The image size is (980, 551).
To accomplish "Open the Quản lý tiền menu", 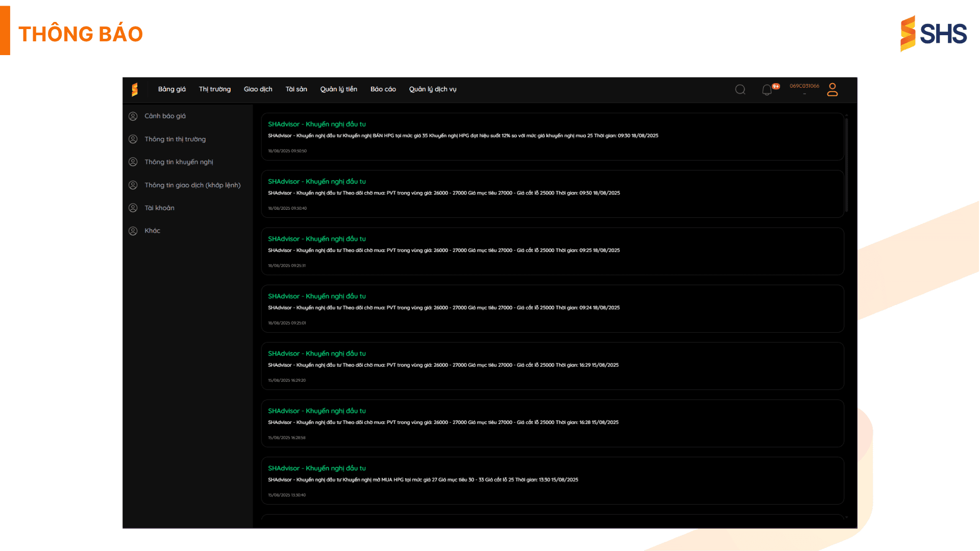I will click(x=339, y=89).
